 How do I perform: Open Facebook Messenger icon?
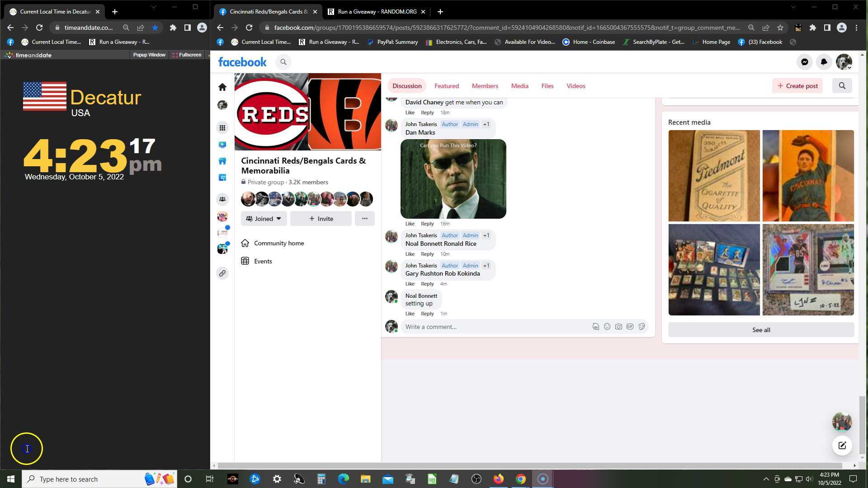tap(804, 62)
